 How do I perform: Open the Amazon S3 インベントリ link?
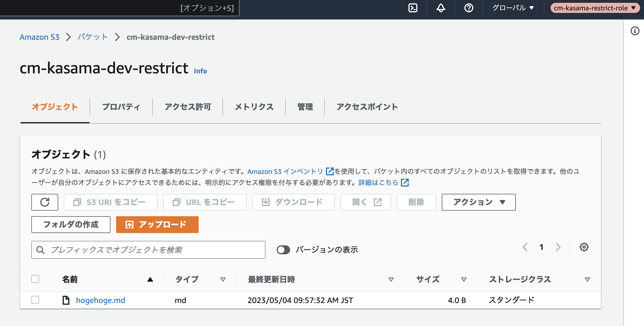(285, 171)
